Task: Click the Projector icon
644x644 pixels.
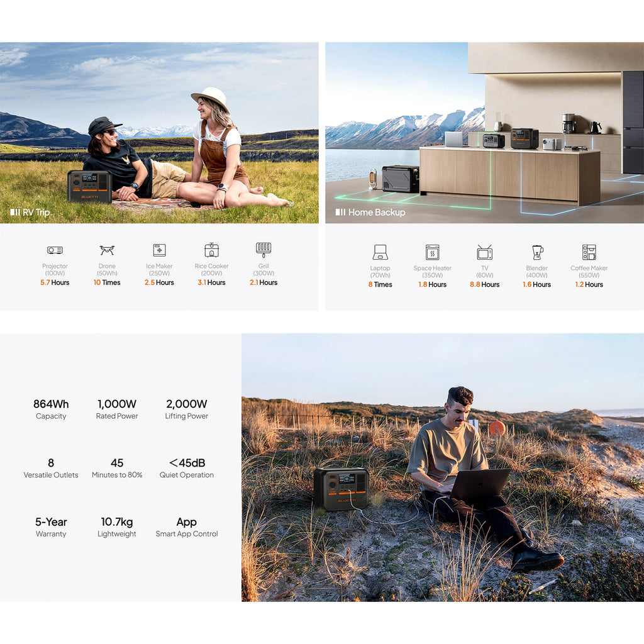Action: [55, 250]
